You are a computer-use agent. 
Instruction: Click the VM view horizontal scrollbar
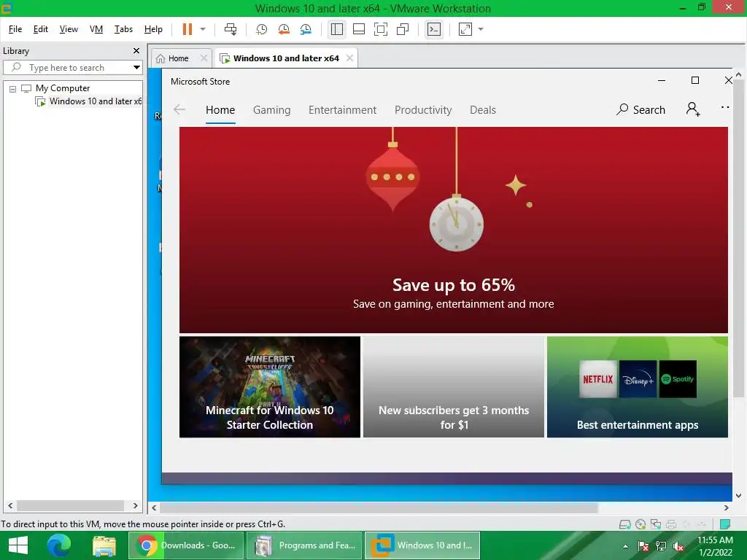click(379, 508)
